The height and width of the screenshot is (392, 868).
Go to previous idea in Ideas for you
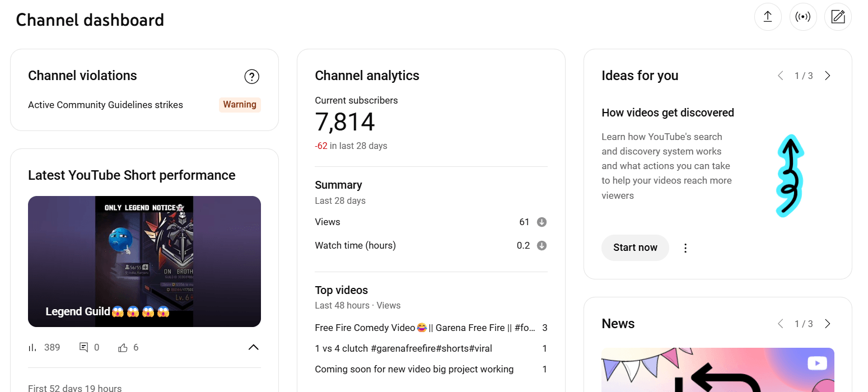click(780, 76)
